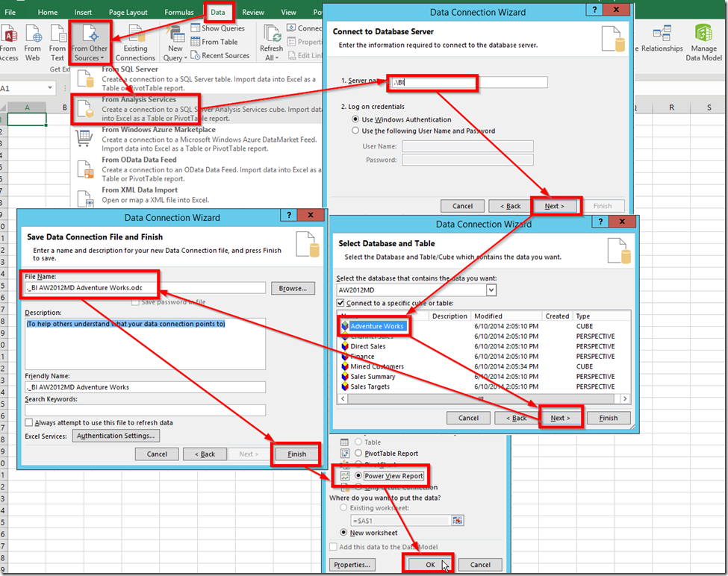The width and height of the screenshot is (728, 576).
Task: Select From Analysis Services menu entry
Action: pos(197,109)
